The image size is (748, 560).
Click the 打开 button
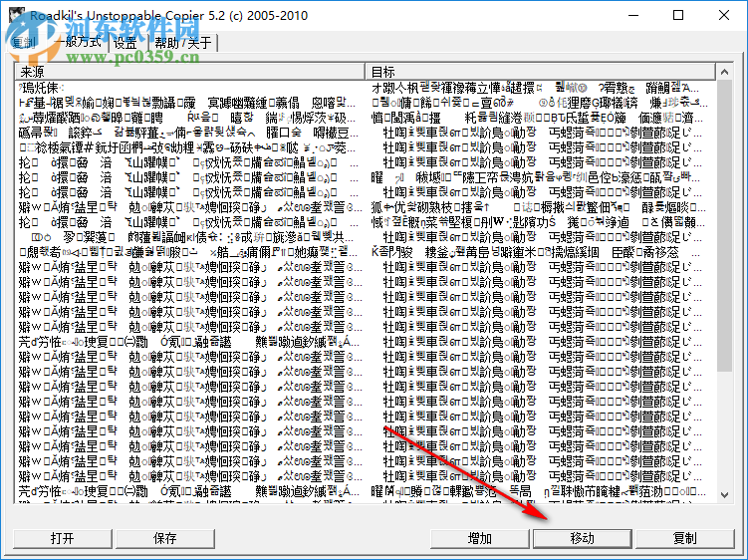[63, 538]
